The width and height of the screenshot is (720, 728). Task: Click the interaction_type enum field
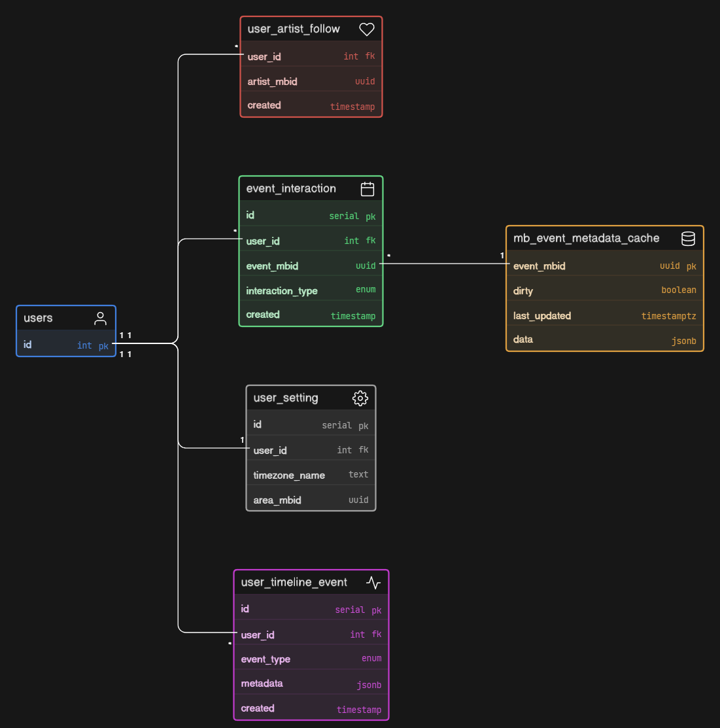tap(311, 290)
